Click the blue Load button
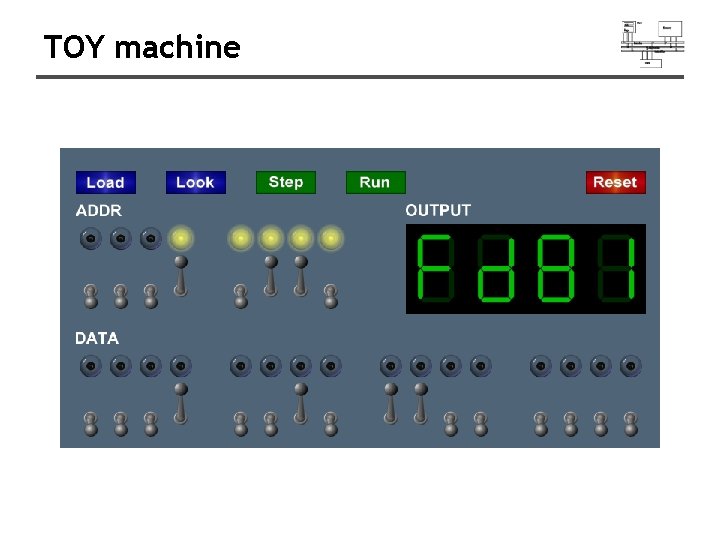Screen dimensions: 720x540 [x=106, y=182]
